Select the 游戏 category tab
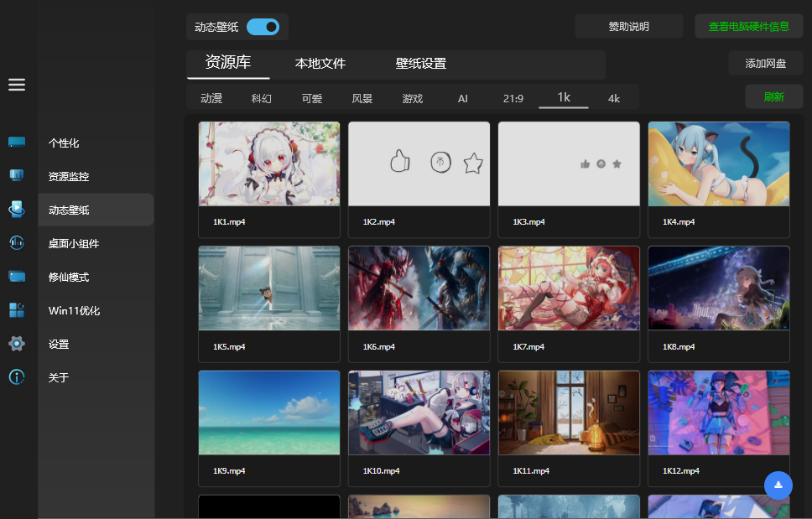The image size is (812, 519). 412,98
